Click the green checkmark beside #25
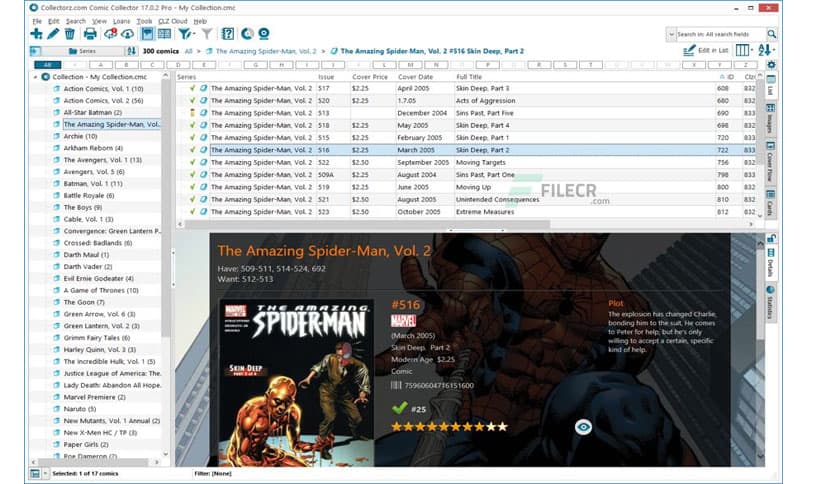Screen dimensions: 836x484 pyautogui.click(x=399, y=409)
